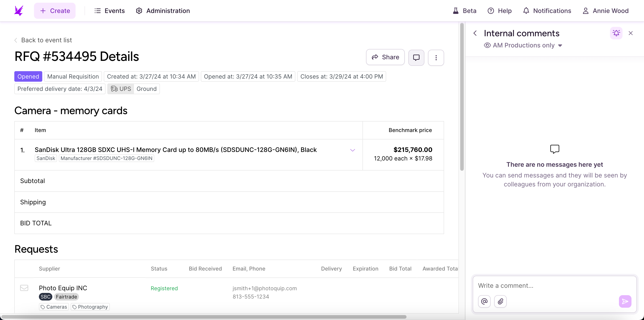Click the eye icon beside AM Productions

[487, 45]
